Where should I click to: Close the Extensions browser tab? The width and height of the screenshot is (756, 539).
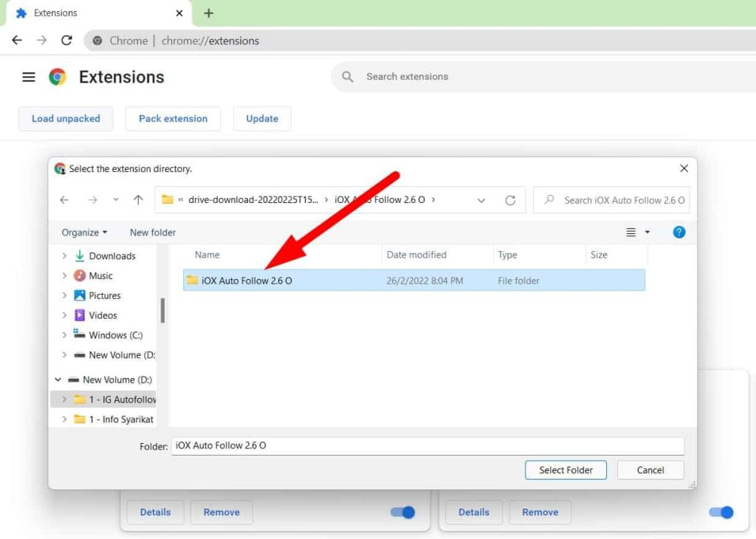point(179,13)
